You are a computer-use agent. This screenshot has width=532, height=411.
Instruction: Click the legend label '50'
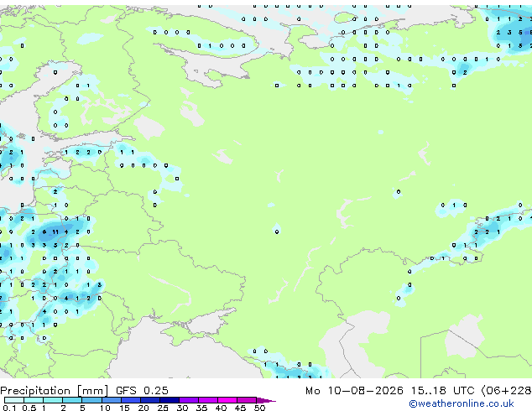[259, 408]
